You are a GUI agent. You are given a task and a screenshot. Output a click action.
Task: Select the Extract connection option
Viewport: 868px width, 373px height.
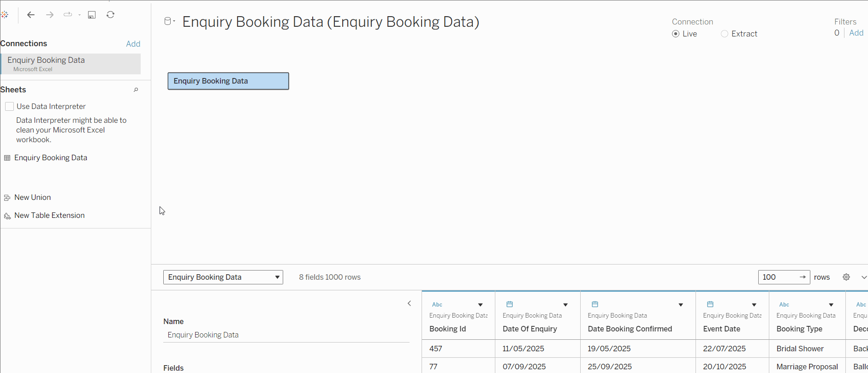point(725,34)
